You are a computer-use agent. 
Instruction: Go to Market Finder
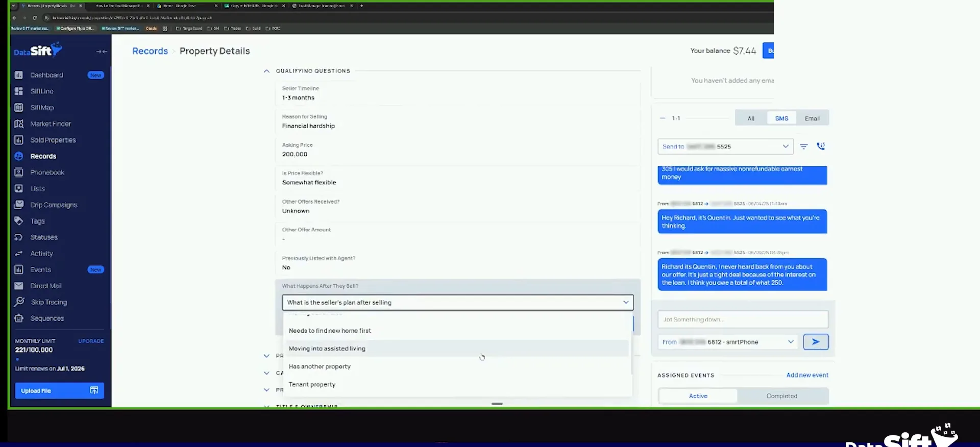pyautogui.click(x=50, y=124)
